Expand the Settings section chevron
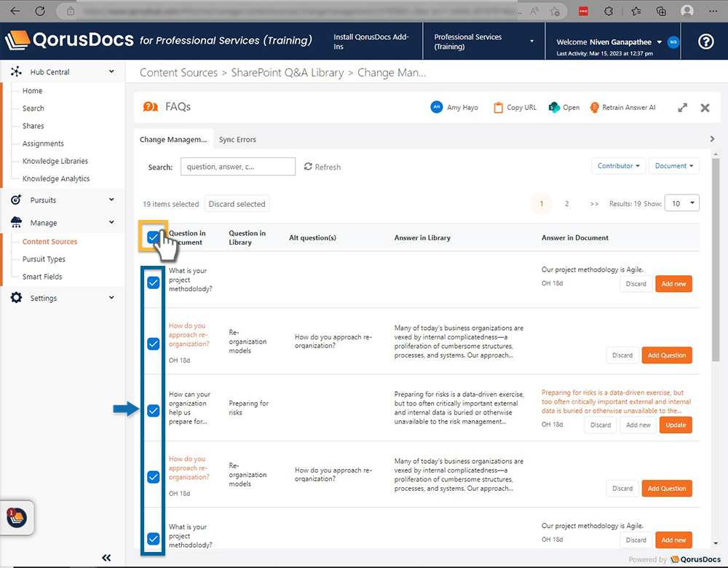 coord(111,297)
